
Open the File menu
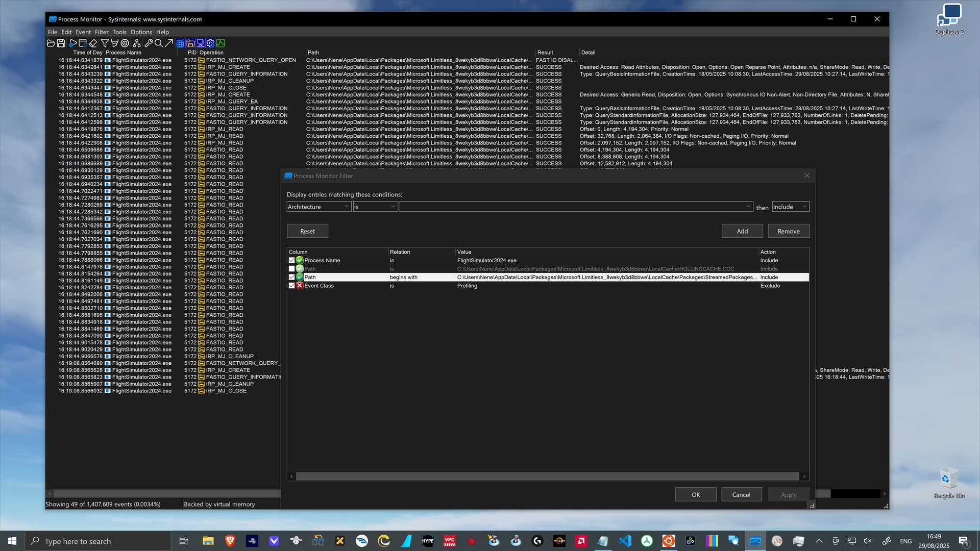tap(53, 32)
